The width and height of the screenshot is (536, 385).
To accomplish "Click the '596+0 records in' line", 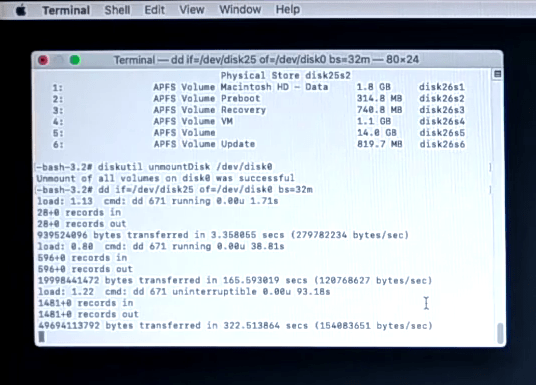I will [82, 257].
